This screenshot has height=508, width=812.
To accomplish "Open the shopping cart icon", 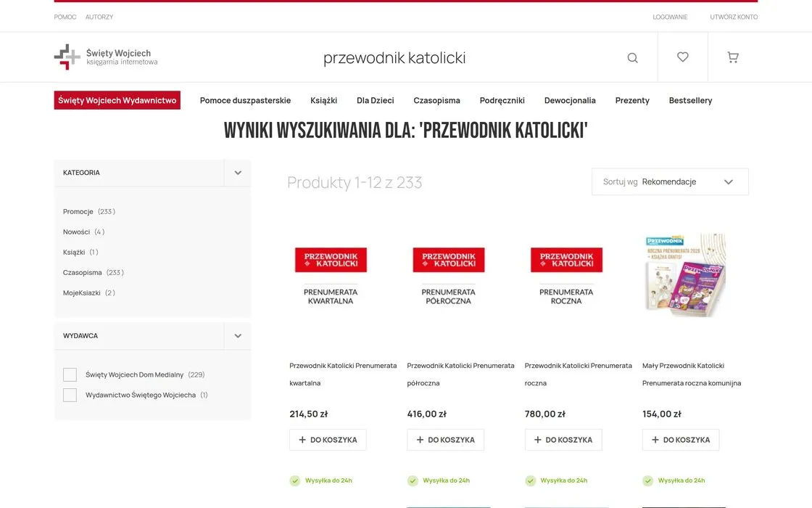I will pyautogui.click(x=733, y=57).
